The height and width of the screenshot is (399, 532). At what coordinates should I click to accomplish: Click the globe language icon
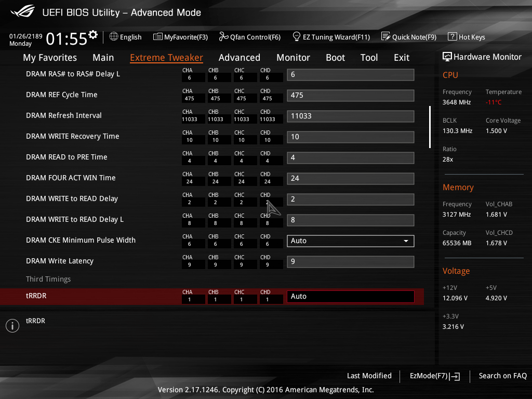click(114, 37)
